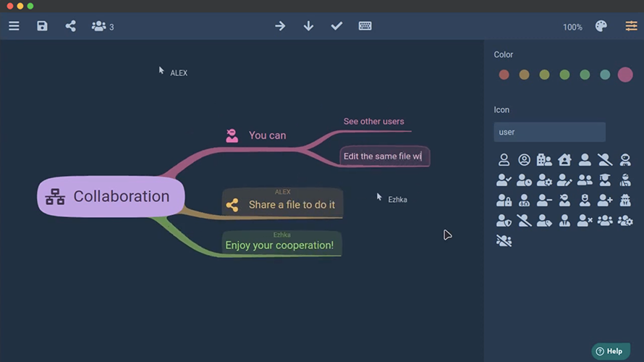The width and height of the screenshot is (644, 362).
Task: Select the injured user icon
Action: click(625, 180)
